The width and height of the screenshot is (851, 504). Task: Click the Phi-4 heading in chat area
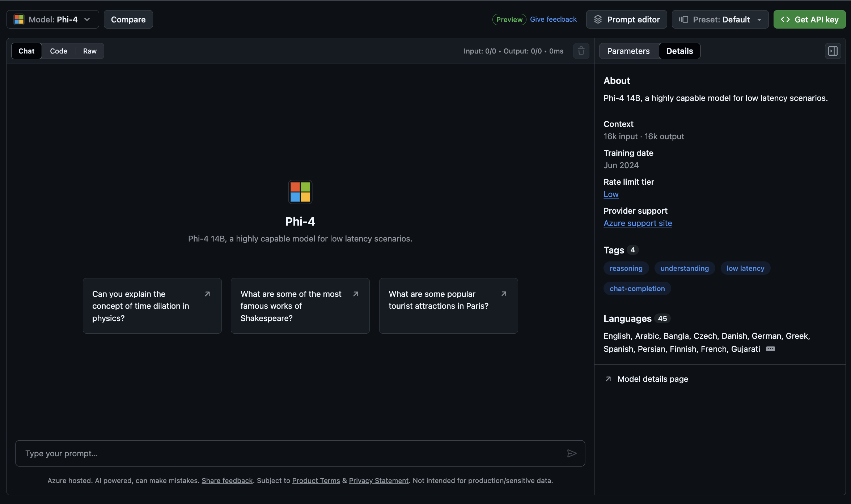tap(300, 221)
